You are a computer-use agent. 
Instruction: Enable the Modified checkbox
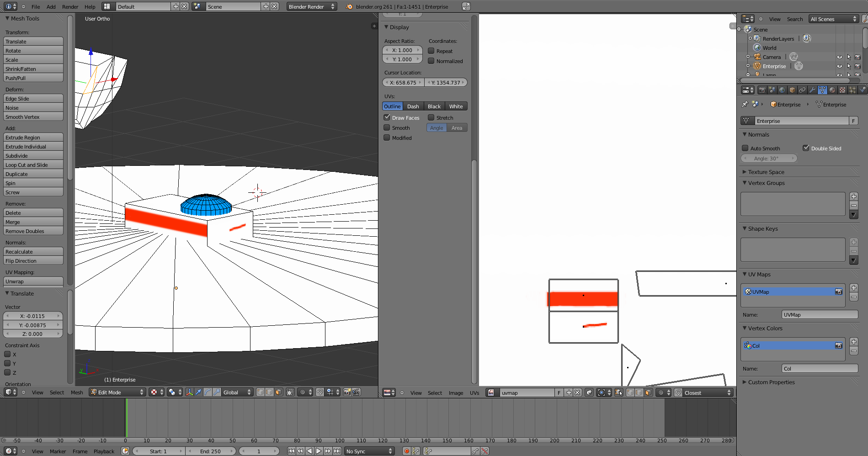click(387, 138)
